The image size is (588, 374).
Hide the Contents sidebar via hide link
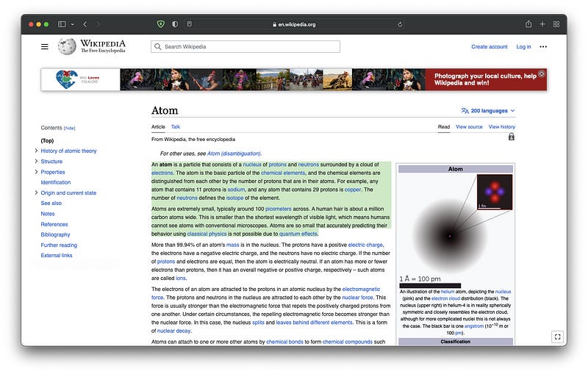click(69, 128)
